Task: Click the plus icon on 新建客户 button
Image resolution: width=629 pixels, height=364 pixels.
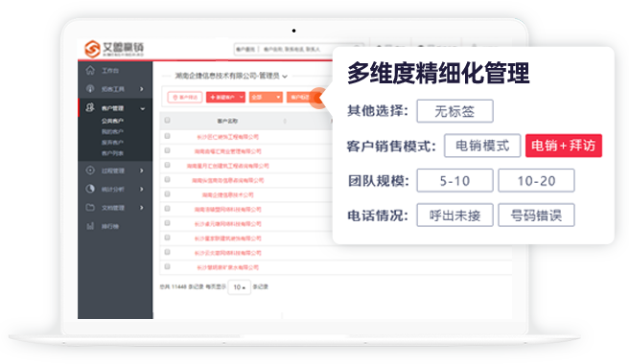Action: point(213,98)
